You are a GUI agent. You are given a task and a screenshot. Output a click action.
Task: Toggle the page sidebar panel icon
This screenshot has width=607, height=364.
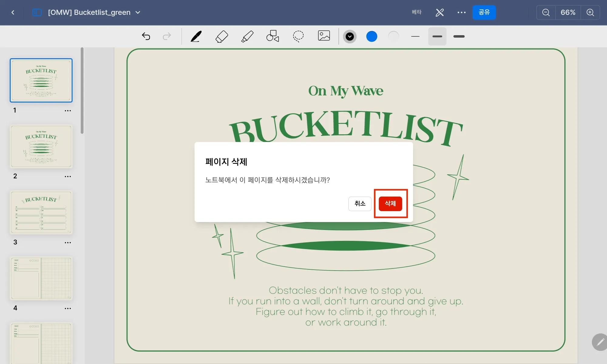(37, 12)
